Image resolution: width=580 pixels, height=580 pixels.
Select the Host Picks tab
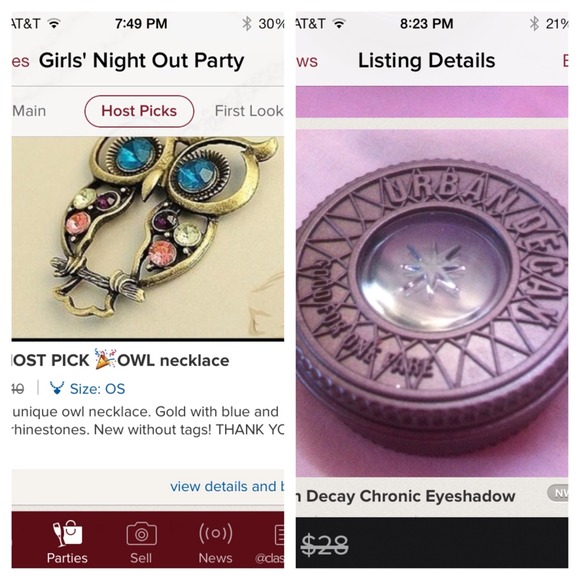coord(139,111)
